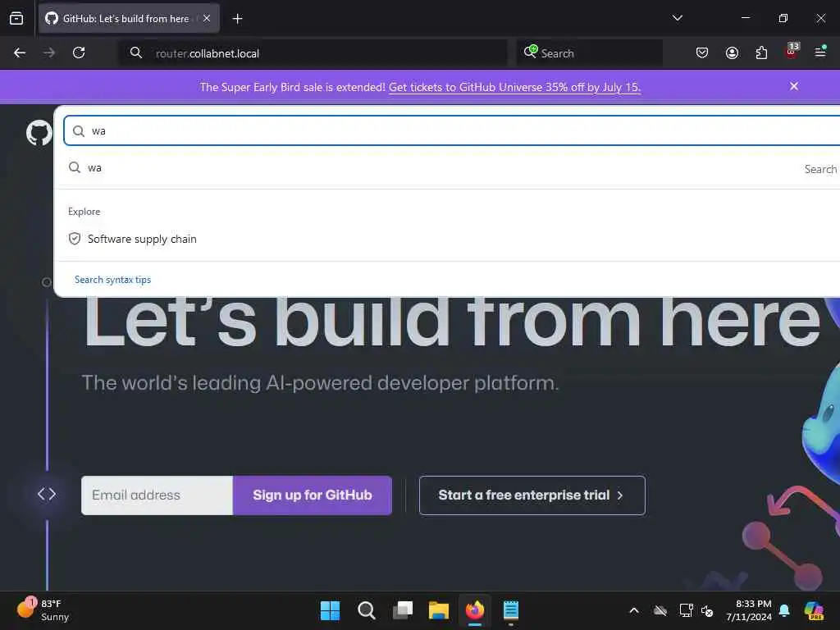Click the network display tray icon
This screenshot has height=630, width=840.
pyautogui.click(x=686, y=610)
